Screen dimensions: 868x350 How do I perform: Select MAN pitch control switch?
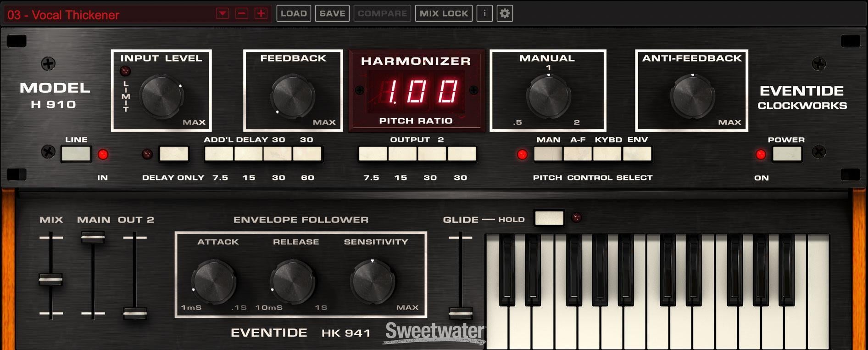coord(548,154)
